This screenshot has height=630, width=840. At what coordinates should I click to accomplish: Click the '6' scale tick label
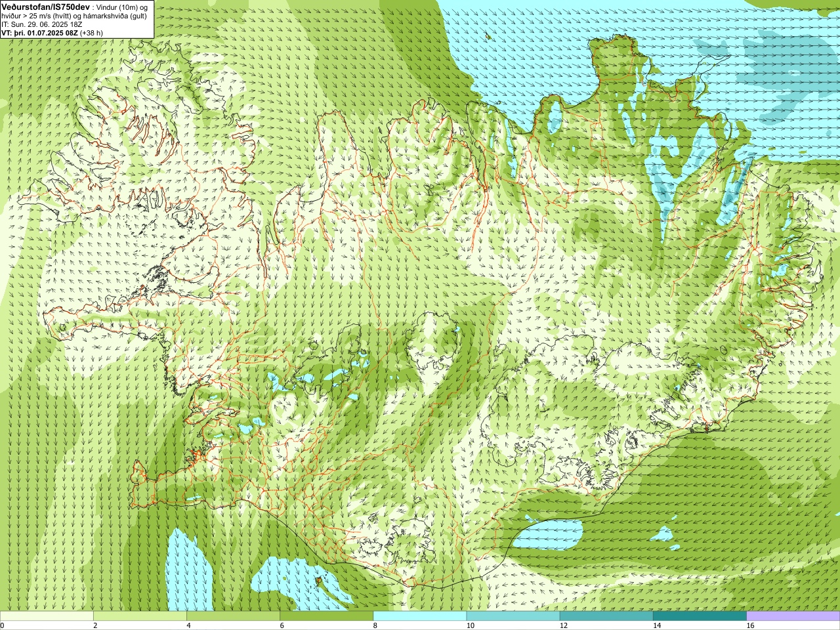(x=282, y=625)
